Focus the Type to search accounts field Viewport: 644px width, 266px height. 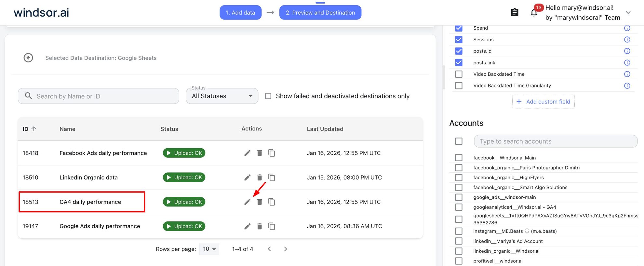pos(556,141)
